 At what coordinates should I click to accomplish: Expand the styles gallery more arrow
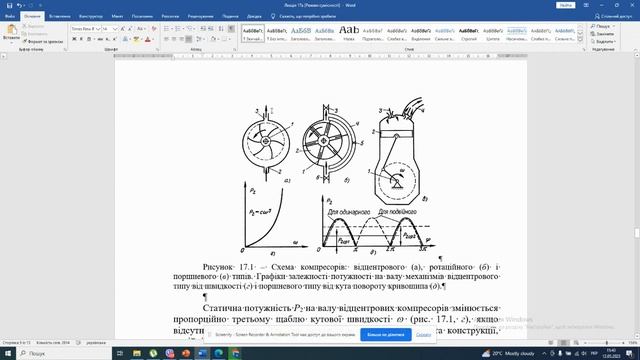[580, 39]
